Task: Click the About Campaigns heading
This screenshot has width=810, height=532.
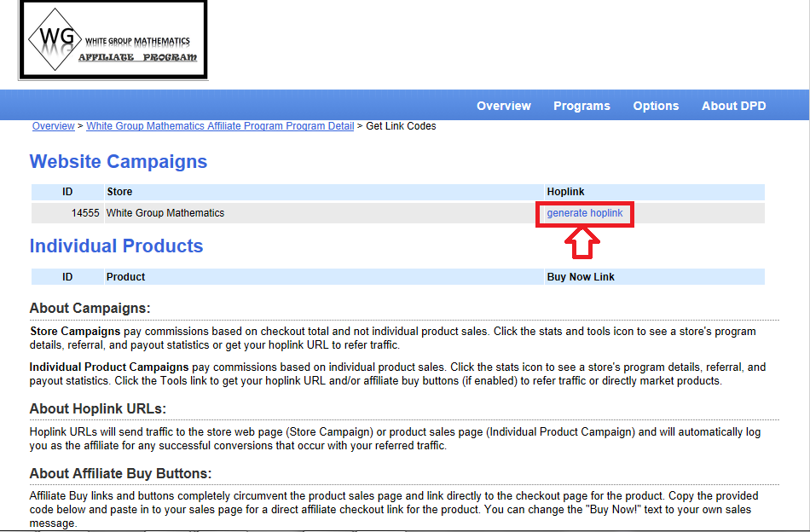Action: 90,308
